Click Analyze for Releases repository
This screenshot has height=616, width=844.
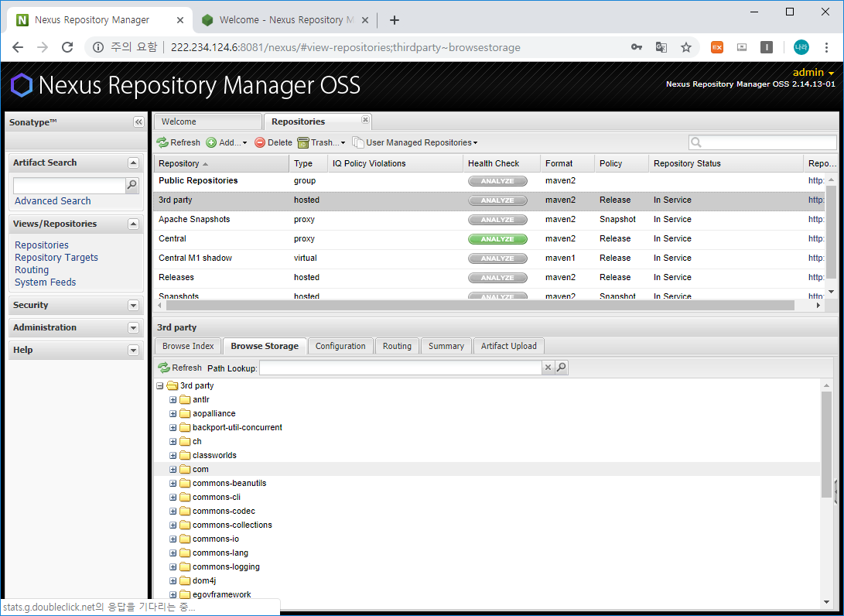497,278
